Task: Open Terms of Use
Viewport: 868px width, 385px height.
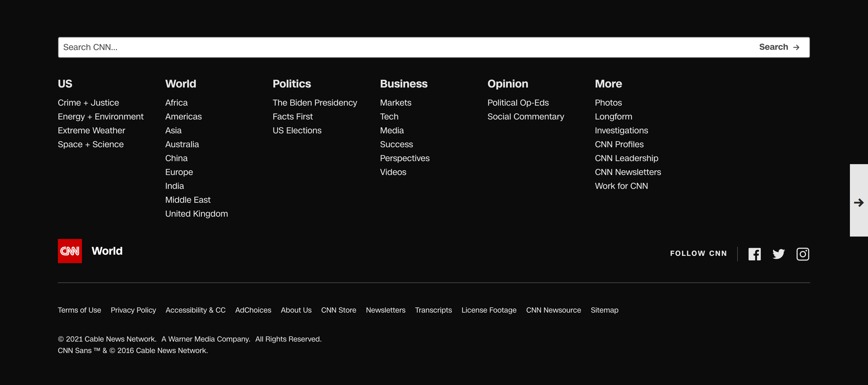Action: (x=79, y=310)
